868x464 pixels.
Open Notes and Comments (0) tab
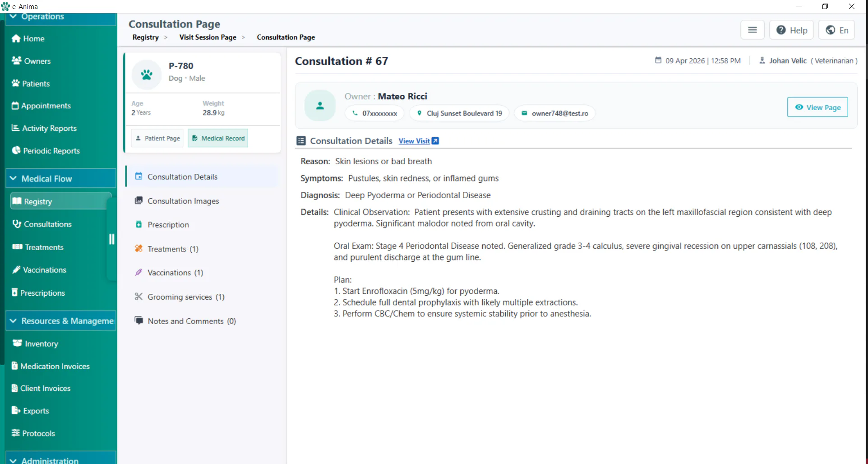pyautogui.click(x=203, y=321)
